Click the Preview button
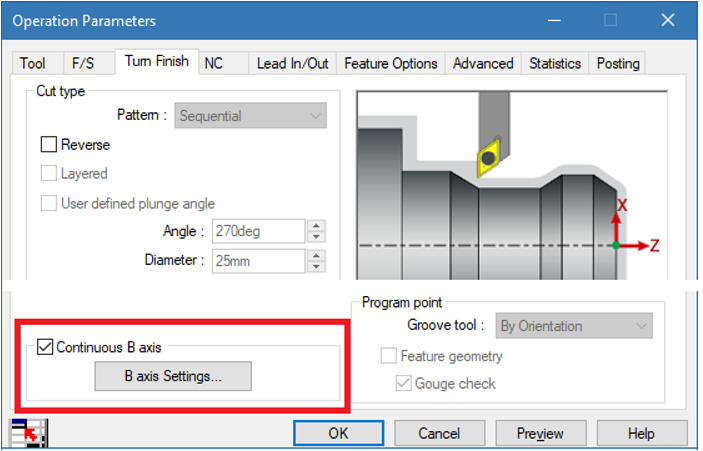Image resolution: width=703 pixels, height=451 pixels. (x=541, y=434)
